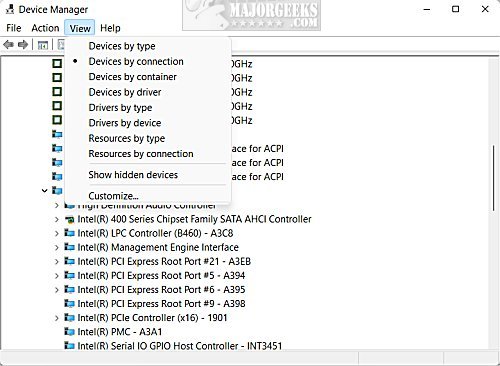Click the PCI Express Root Port #9 icon
The height and width of the screenshot is (366, 500).
click(69, 303)
